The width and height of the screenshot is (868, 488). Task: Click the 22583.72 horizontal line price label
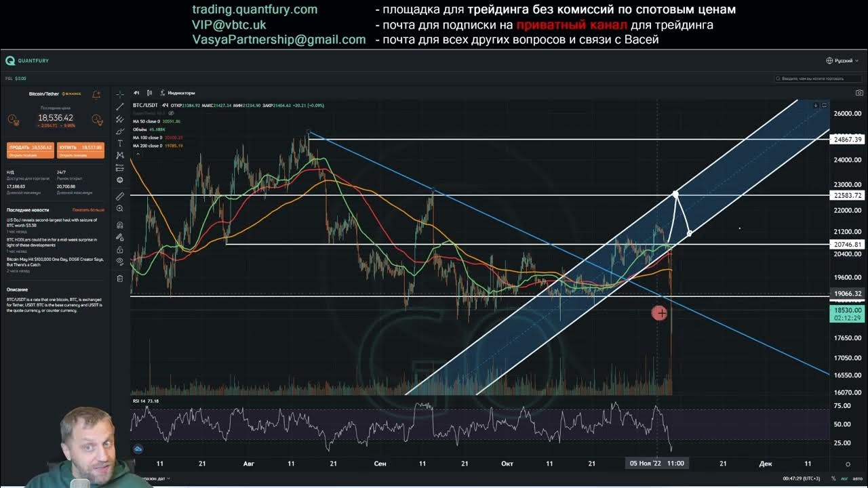(x=848, y=195)
